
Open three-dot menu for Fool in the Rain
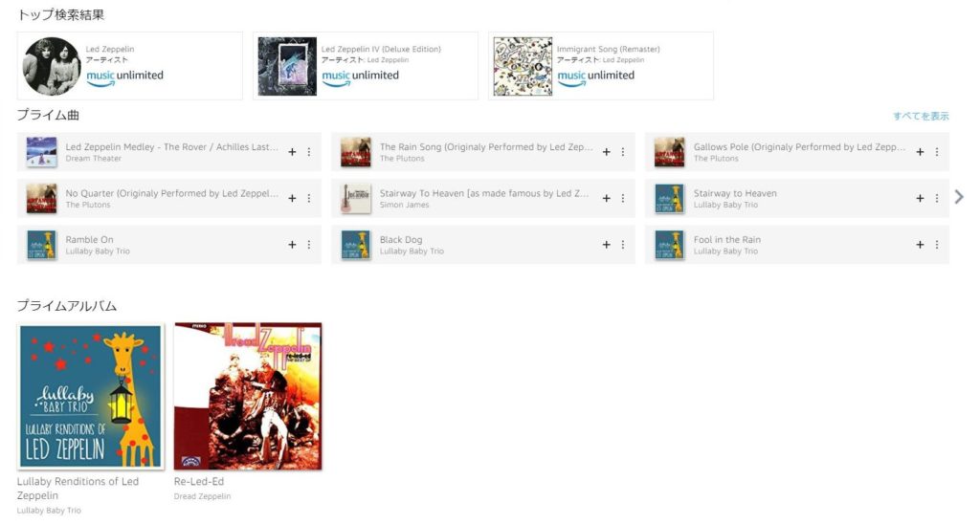click(x=937, y=245)
